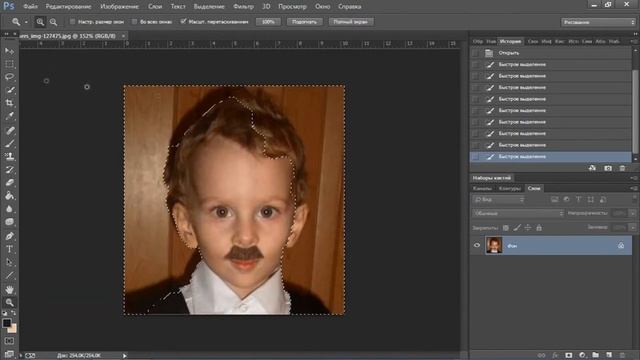Activate Zoom In mode in options bar
Image resolution: width=640 pixels, height=360 pixels.
tap(40, 22)
